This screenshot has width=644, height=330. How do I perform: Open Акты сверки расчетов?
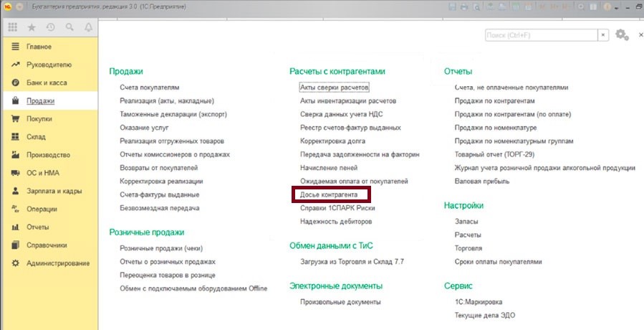pyautogui.click(x=334, y=88)
